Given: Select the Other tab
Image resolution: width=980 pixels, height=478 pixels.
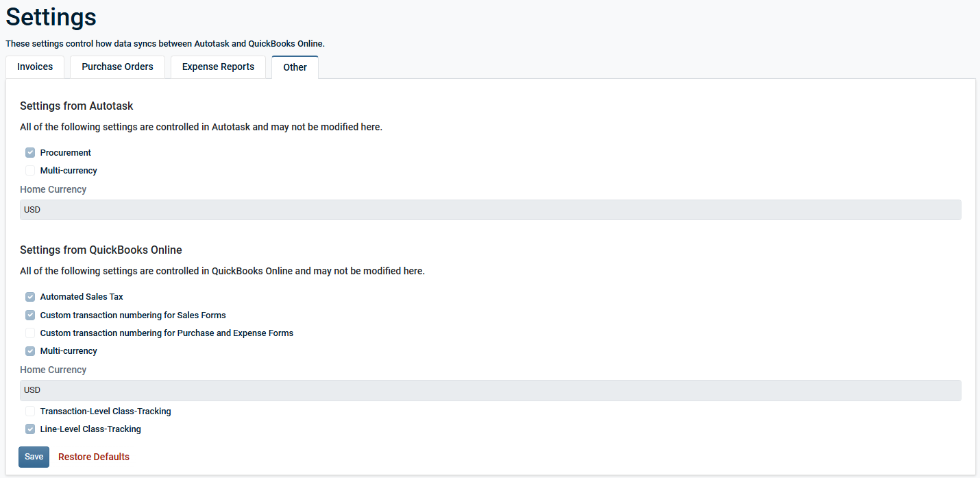Looking at the screenshot, I should [x=295, y=68].
